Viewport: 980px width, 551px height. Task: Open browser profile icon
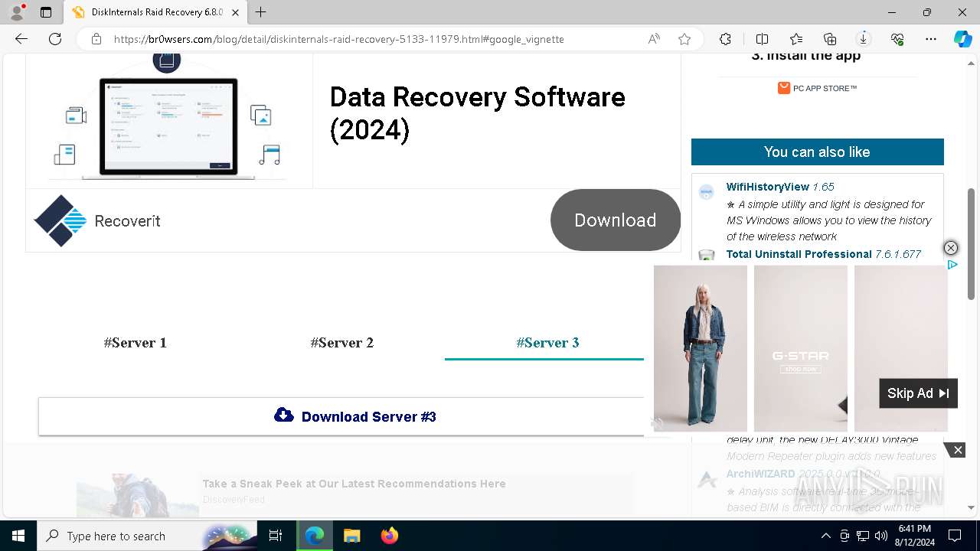click(x=17, y=12)
